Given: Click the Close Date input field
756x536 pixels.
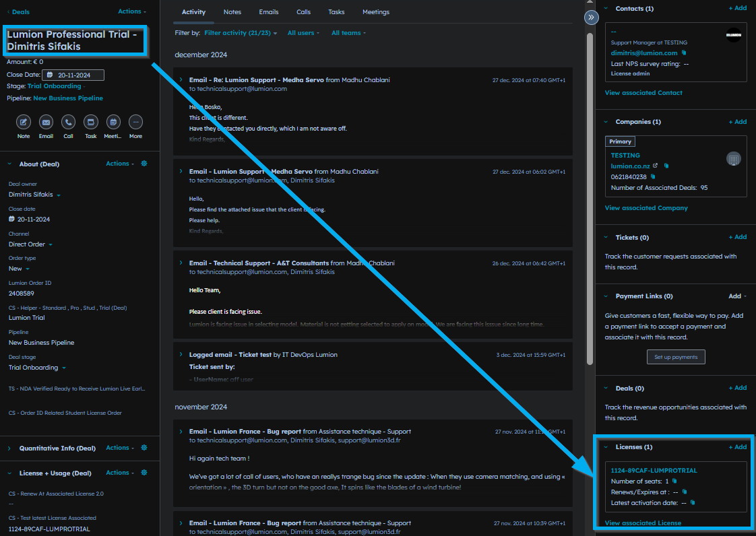Looking at the screenshot, I should point(73,75).
